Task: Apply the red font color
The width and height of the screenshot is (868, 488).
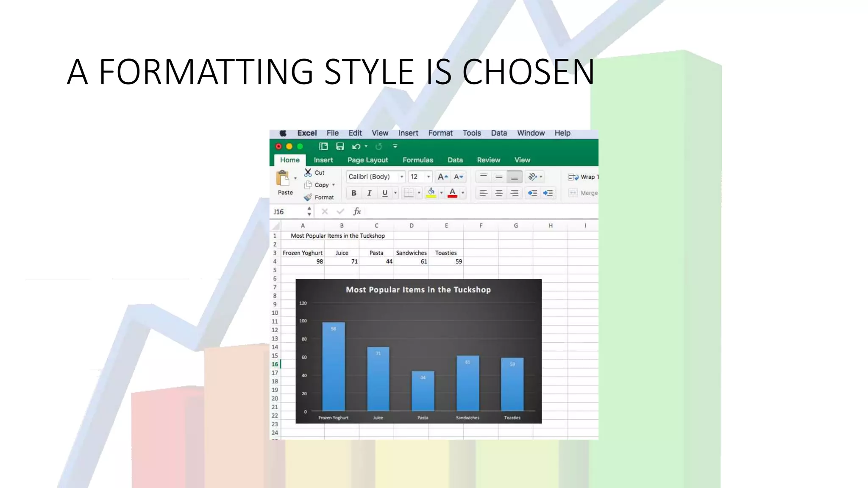Action: pos(453,193)
